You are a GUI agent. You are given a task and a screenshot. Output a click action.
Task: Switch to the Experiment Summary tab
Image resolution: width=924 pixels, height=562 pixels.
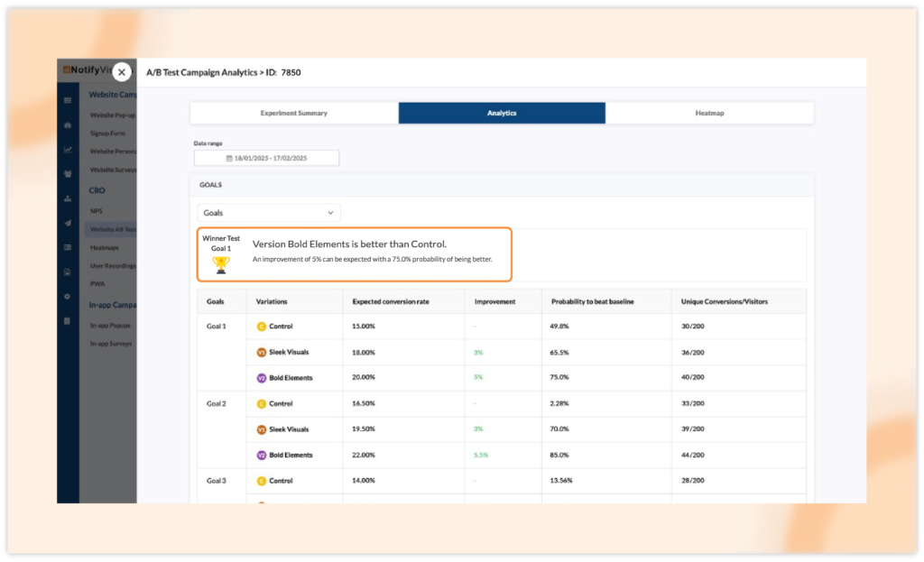tap(294, 113)
